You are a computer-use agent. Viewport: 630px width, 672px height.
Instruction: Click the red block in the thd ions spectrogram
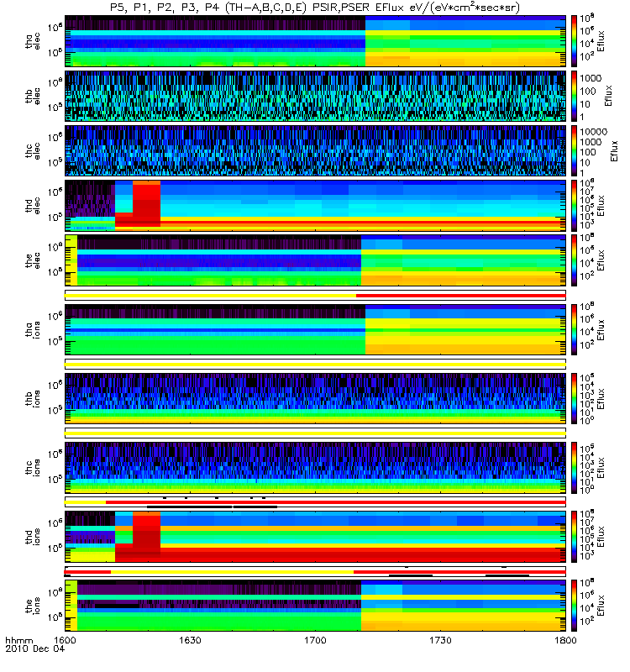(x=146, y=534)
